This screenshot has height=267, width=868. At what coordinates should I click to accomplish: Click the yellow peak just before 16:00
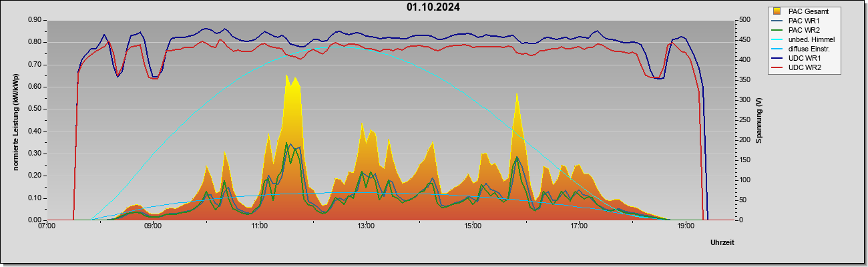pyautogui.click(x=516, y=95)
